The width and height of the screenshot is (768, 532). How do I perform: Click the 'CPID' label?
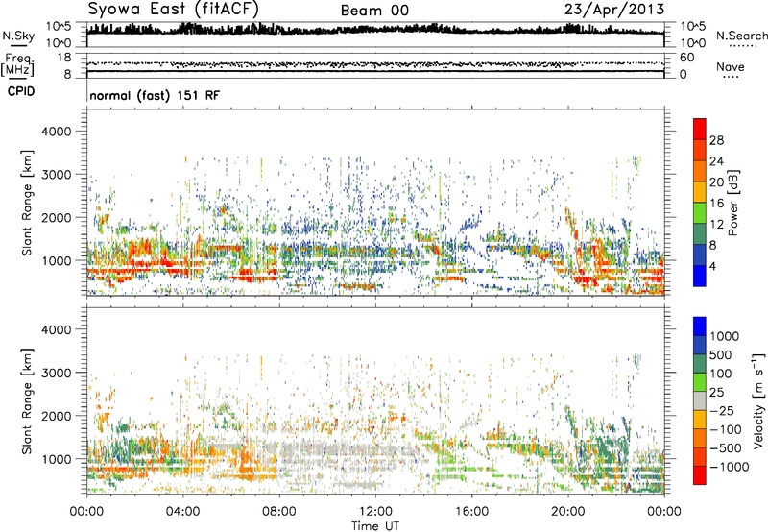point(21,91)
